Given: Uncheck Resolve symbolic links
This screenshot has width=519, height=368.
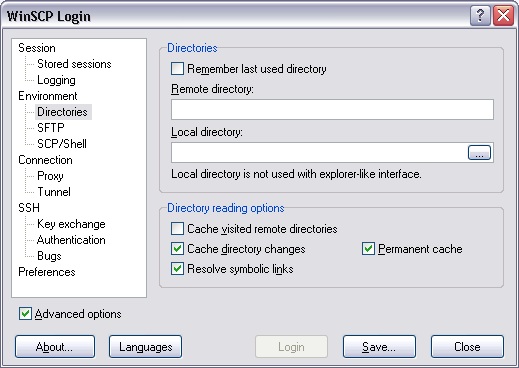Looking at the screenshot, I should click(x=177, y=269).
